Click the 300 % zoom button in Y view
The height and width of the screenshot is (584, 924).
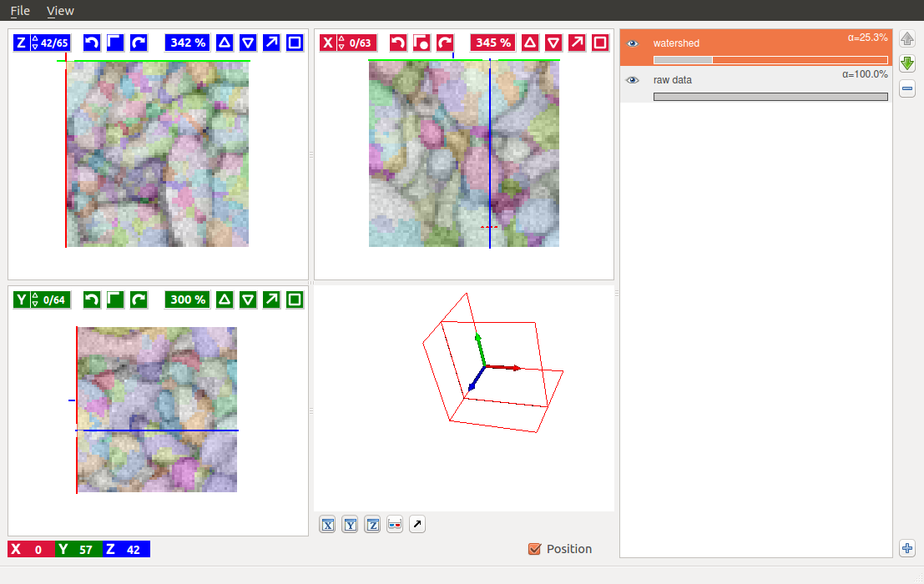click(187, 300)
